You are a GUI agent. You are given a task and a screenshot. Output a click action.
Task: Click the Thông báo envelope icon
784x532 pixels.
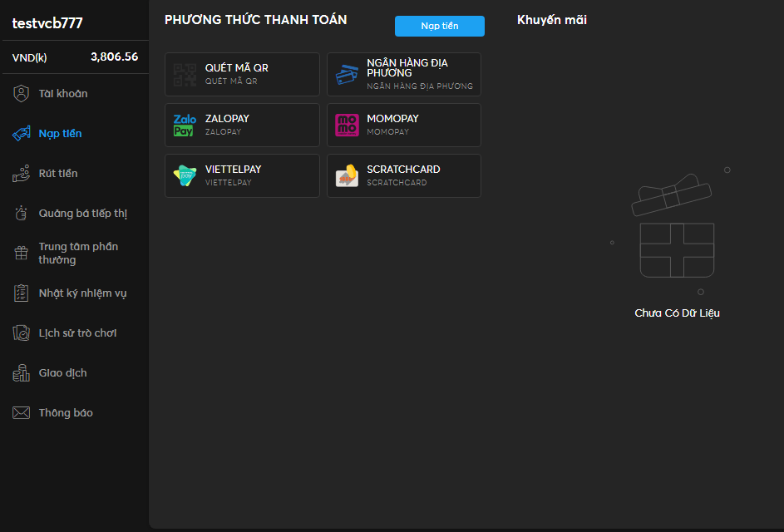pos(21,412)
